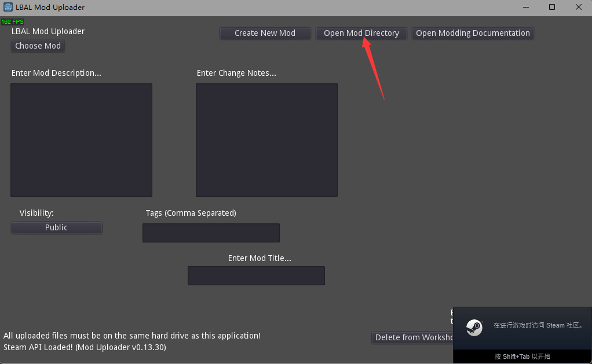Maximize the LBAL Mod Uploader window

point(552,7)
